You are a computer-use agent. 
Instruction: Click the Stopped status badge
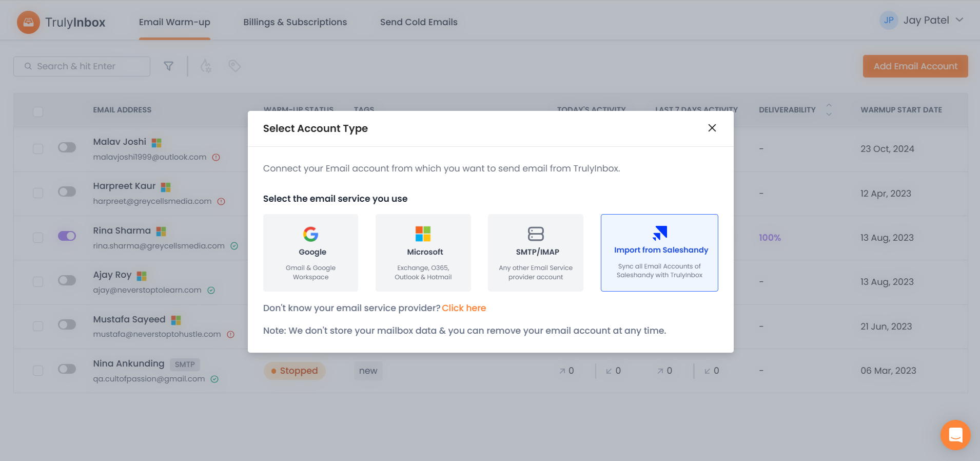click(295, 371)
